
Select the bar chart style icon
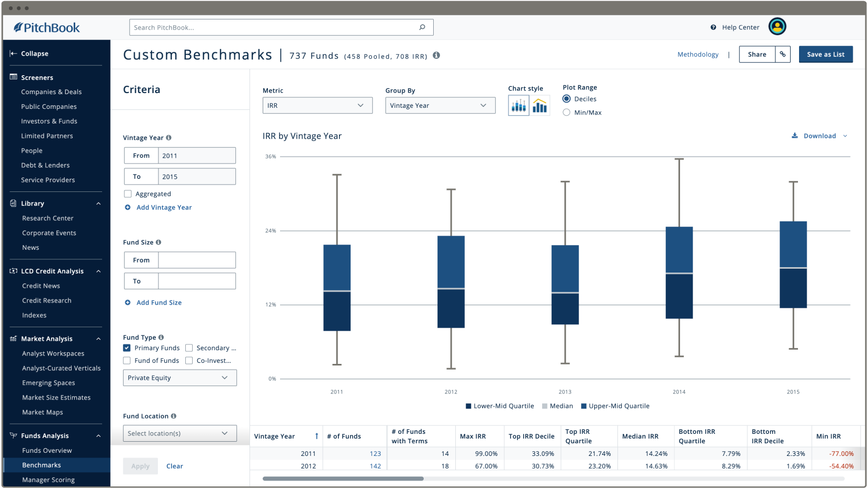tap(540, 106)
